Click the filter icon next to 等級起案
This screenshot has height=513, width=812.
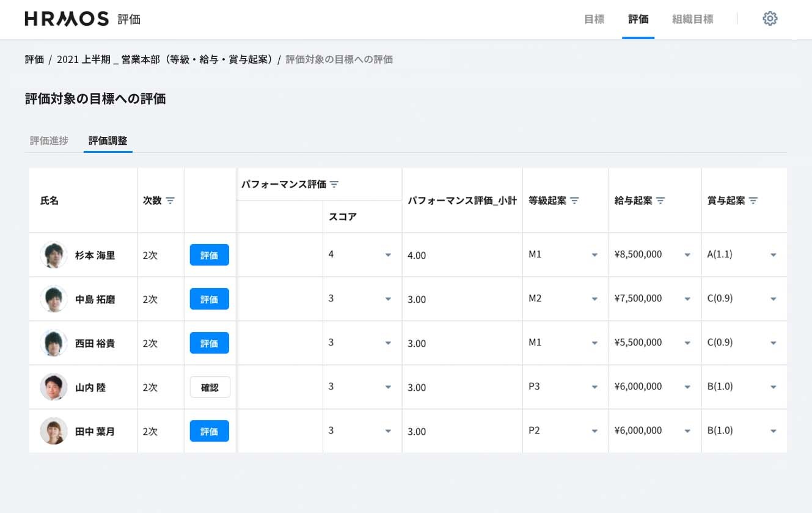574,201
